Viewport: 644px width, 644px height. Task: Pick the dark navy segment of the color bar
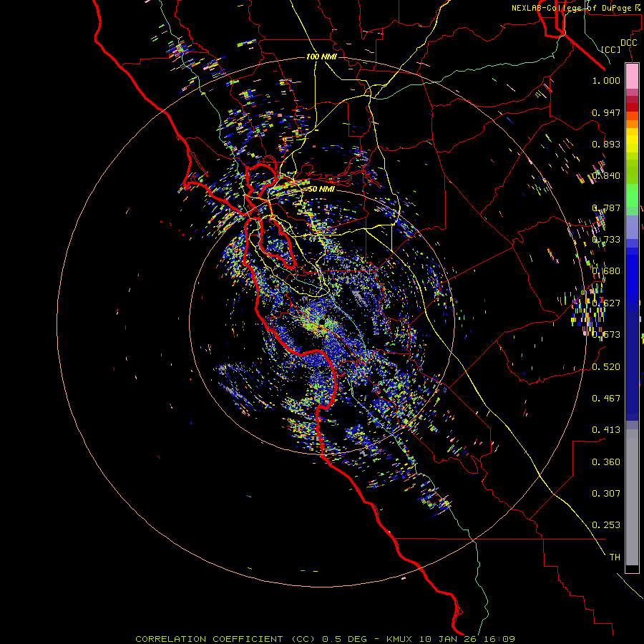632,366
